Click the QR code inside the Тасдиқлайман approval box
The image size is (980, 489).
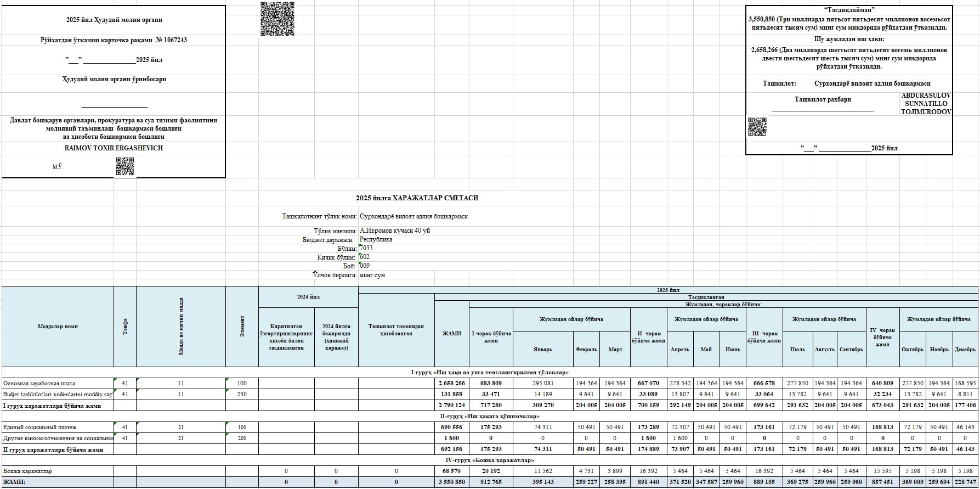coord(757,127)
